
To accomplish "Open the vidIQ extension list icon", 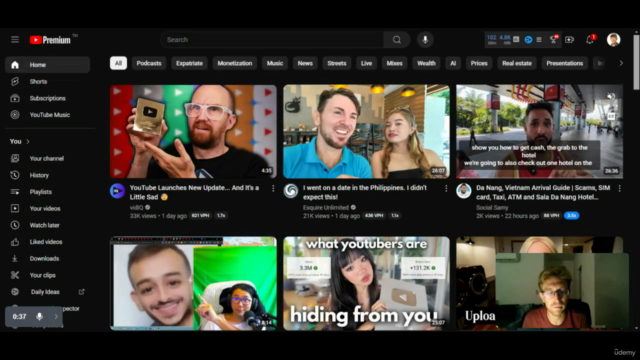I will 539,40.
